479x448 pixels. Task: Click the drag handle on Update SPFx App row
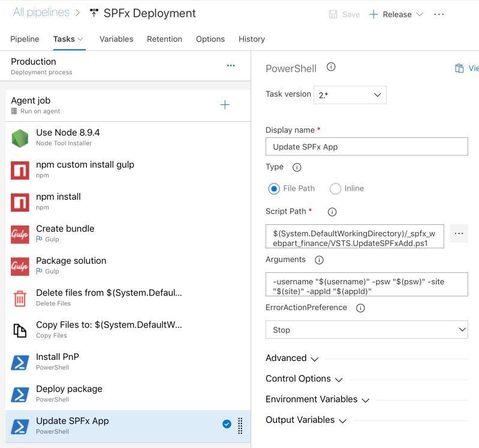point(240,426)
